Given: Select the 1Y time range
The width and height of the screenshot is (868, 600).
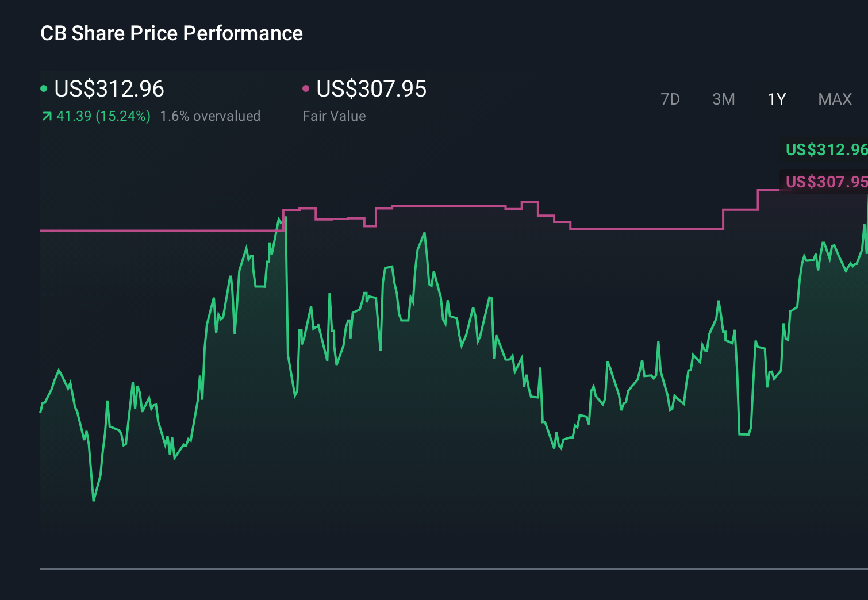Looking at the screenshot, I should [776, 99].
